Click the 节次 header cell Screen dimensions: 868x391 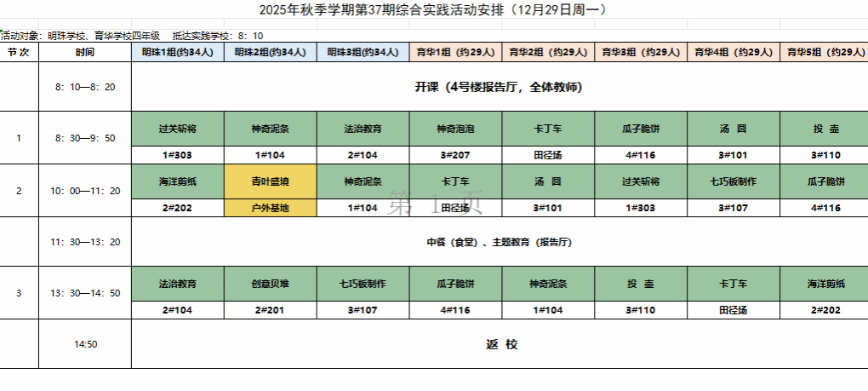20,53
